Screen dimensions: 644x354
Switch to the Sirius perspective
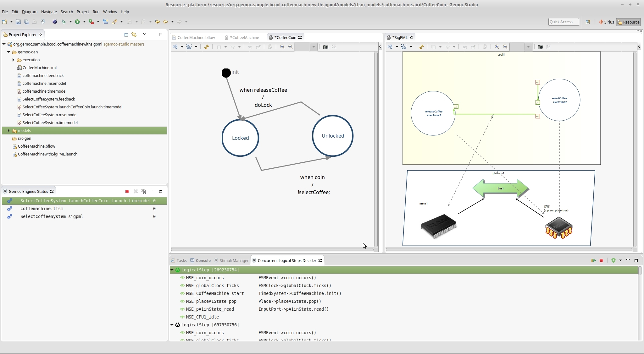click(606, 22)
